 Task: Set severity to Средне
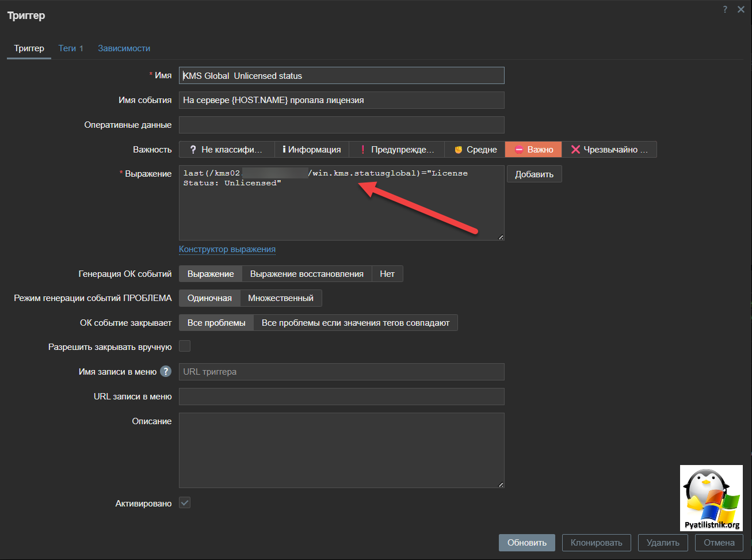[x=475, y=150]
